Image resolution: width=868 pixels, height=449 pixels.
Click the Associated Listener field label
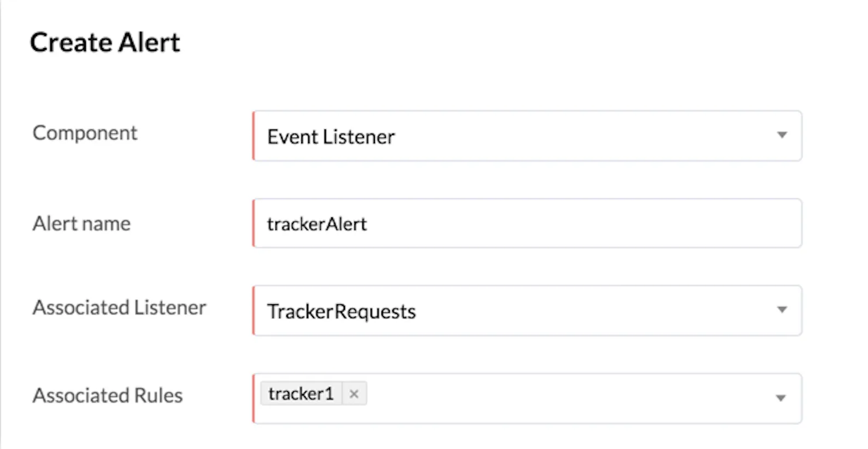(119, 308)
